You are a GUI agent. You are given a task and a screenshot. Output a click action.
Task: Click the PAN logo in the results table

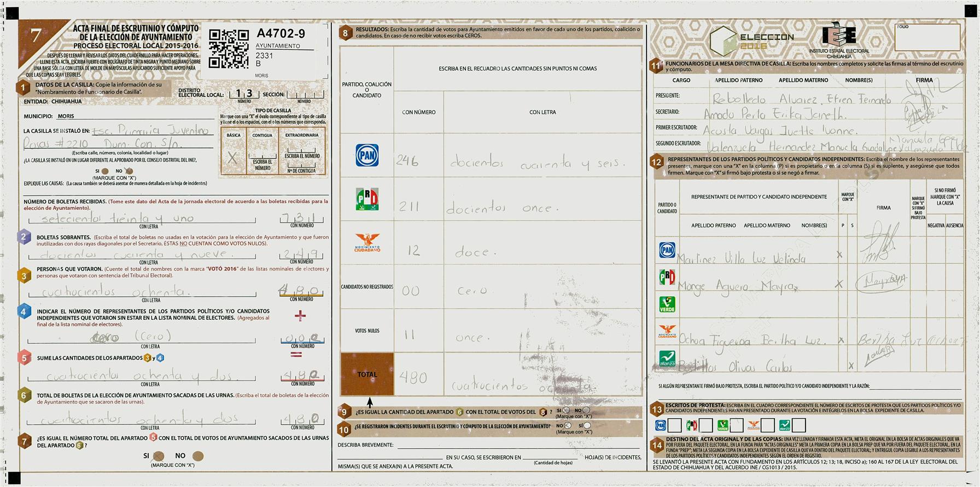[367, 155]
